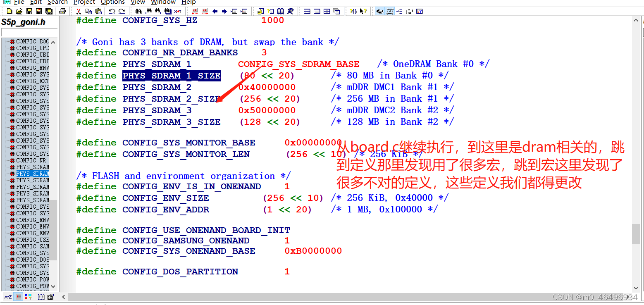This screenshot has width=644, height=305.
Task: Click the Undo arrow icon
Action: 112,11
